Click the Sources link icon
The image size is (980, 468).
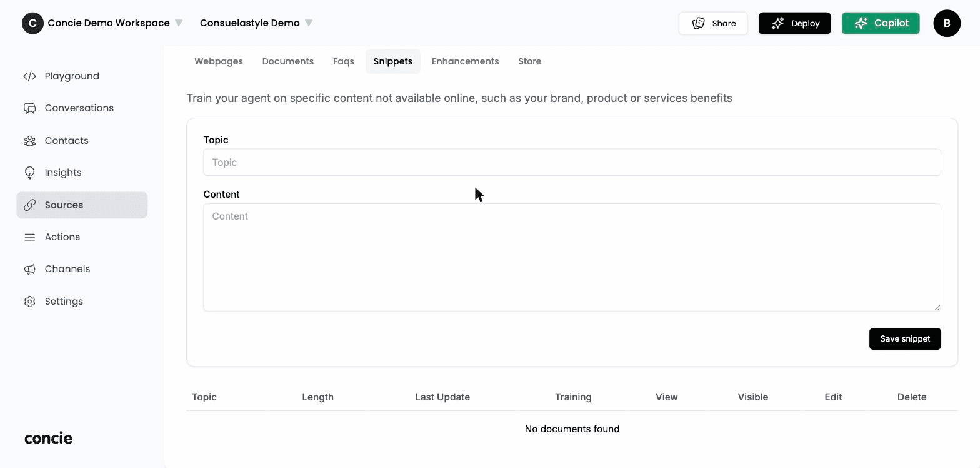coord(29,205)
